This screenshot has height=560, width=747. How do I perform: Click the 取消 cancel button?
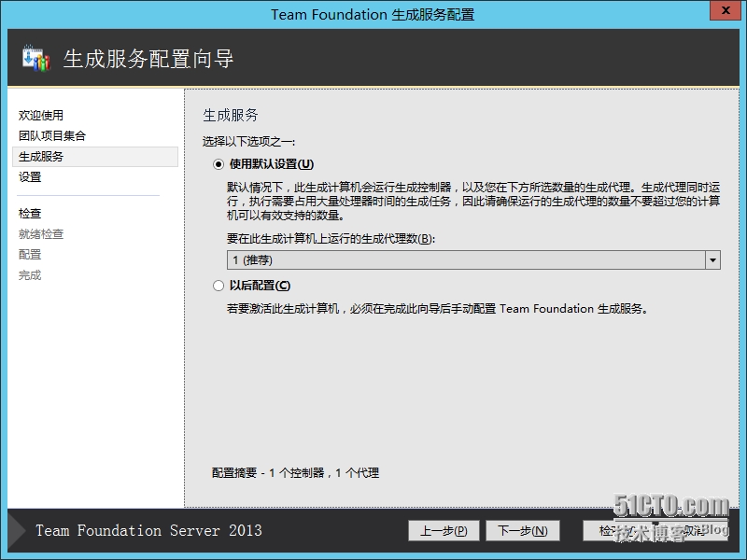693,530
